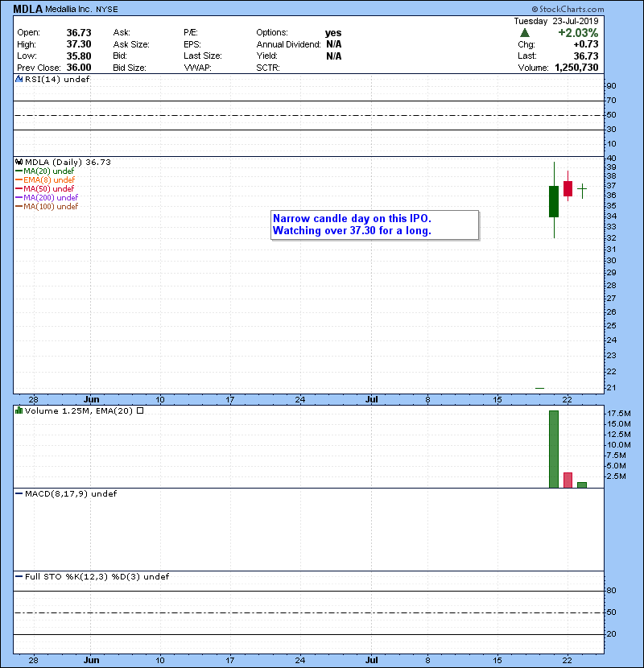
Task: Click the MA(20) undef legend entry
Action: (45, 171)
